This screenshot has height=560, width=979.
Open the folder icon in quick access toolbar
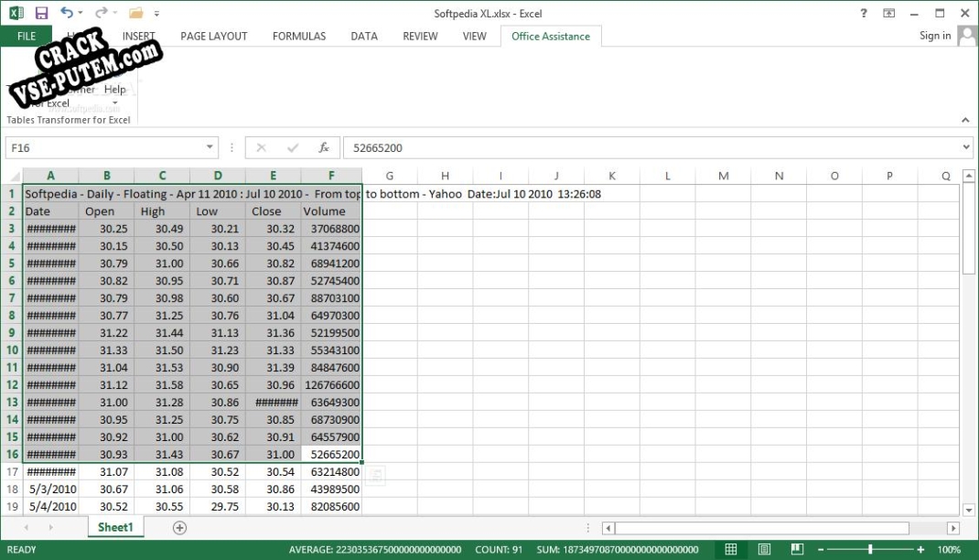pyautogui.click(x=135, y=13)
